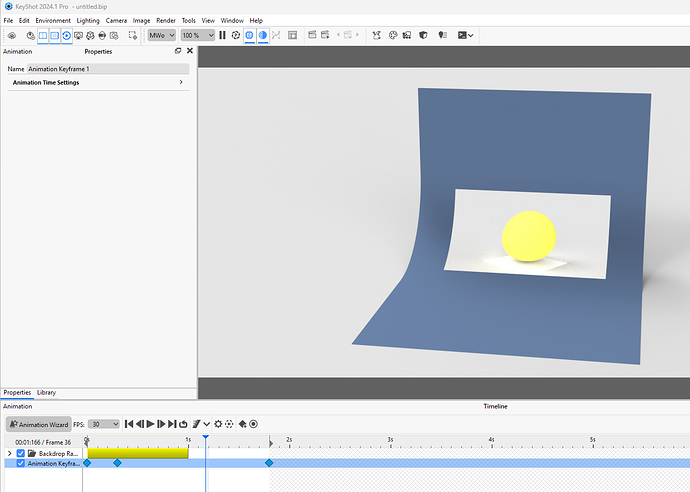The height and width of the screenshot is (492, 690).
Task: Switch to the Library tab
Action: click(46, 392)
